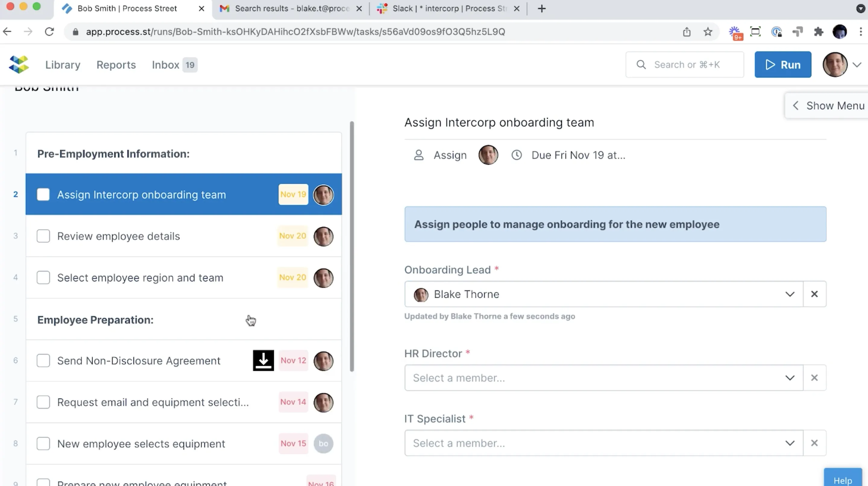
Task: Click the Search or ⌘+K field
Action: point(685,64)
